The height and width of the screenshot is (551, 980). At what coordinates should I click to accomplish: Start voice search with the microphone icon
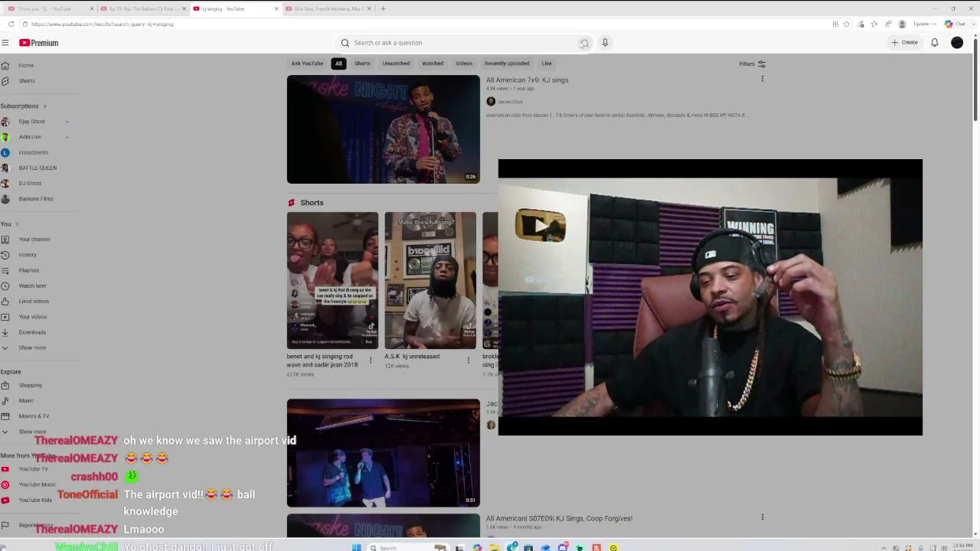(x=605, y=43)
